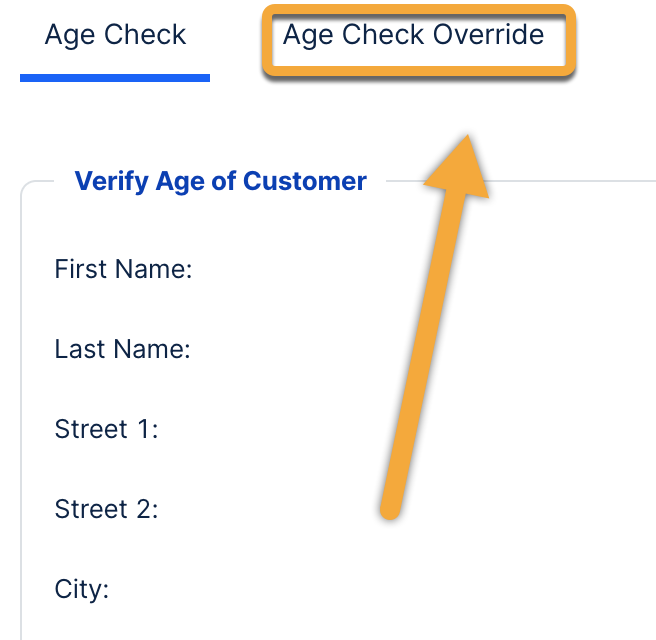
Task: Select the First Name field label
Action: 123,269
